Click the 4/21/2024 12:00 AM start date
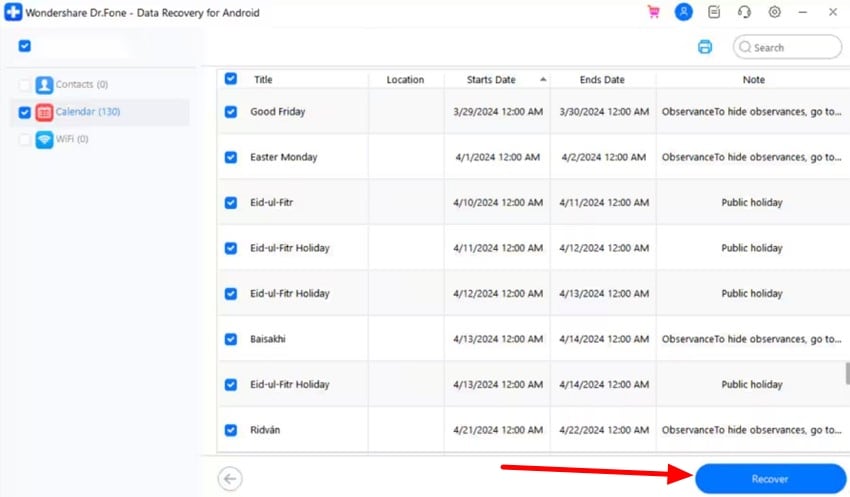The height and width of the screenshot is (497, 850). (x=498, y=430)
